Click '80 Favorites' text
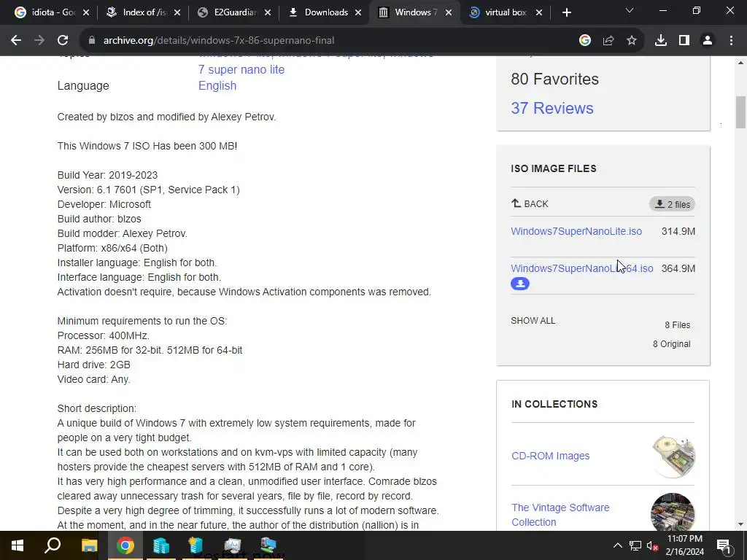 coord(554,79)
